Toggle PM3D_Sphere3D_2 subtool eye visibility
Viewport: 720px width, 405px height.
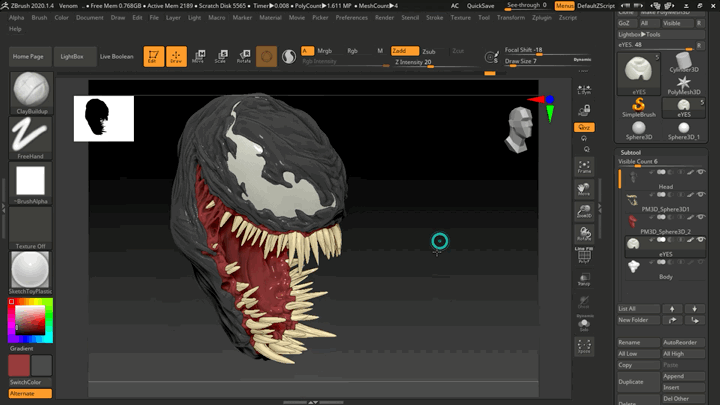(x=700, y=217)
